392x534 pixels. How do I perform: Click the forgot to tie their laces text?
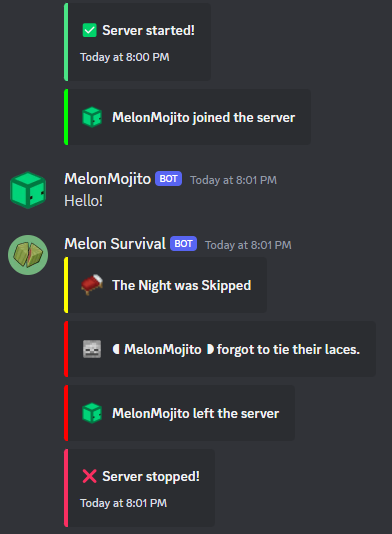click(288, 349)
